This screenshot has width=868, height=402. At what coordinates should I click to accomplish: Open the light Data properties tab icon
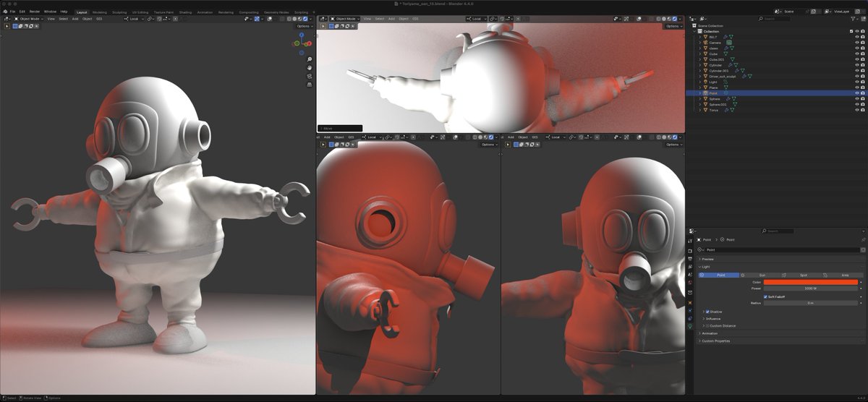(x=689, y=327)
